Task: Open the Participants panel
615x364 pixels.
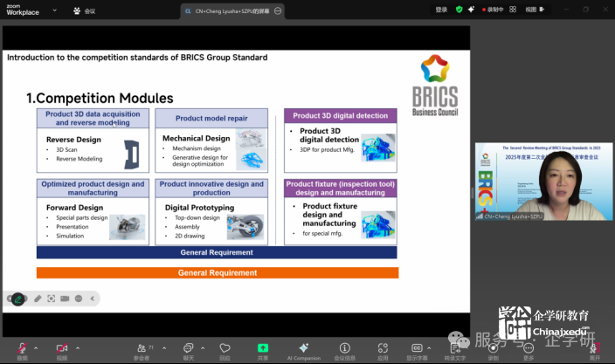Action: click(141, 348)
